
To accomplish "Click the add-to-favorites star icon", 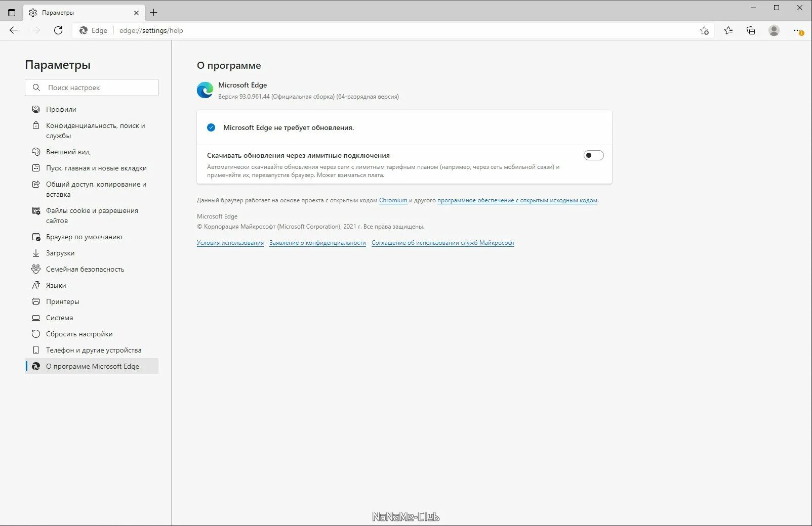I will [x=704, y=31].
